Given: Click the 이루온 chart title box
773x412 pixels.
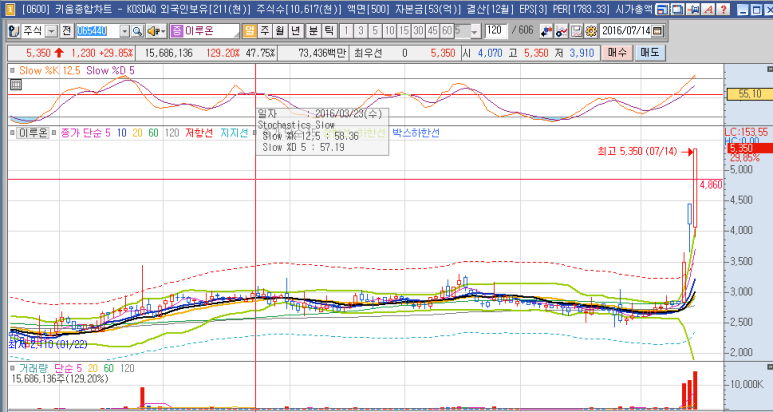Looking at the screenshot, I should click(33, 133).
